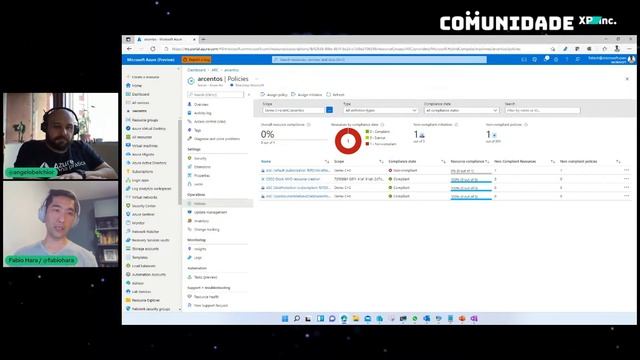Click the Azure global search bar
The height and width of the screenshot is (360, 640).
pyautogui.click(x=379, y=60)
